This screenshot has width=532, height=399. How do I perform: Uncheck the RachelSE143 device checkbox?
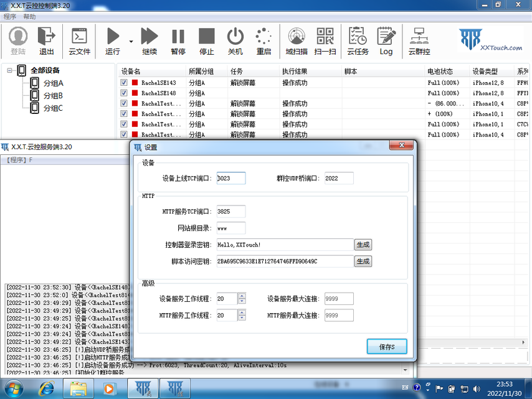pyautogui.click(x=124, y=83)
